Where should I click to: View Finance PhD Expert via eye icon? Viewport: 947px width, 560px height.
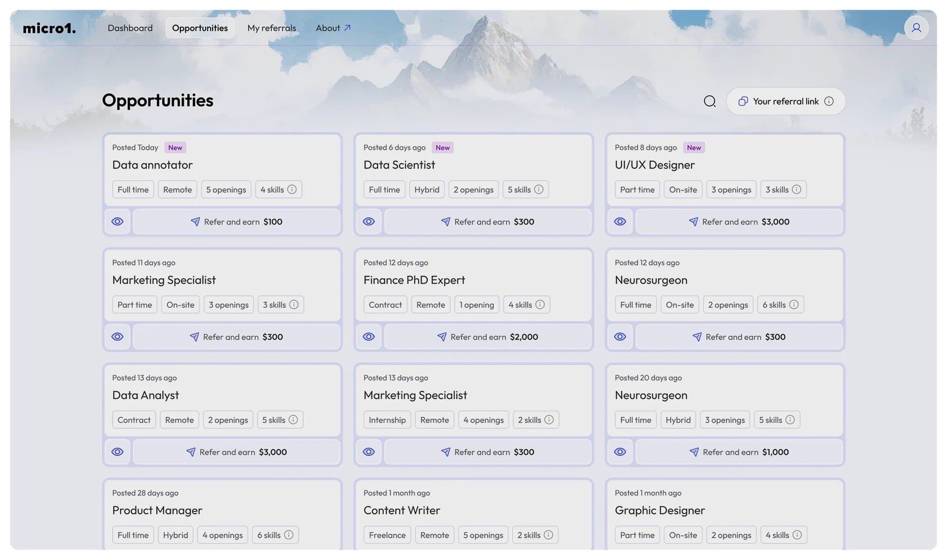pos(369,337)
